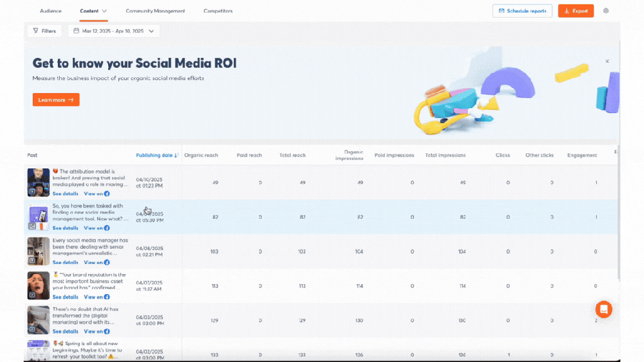The image size is (644, 362).
Task: Close the Social Media ROI banner
Action: click(x=607, y=62)
